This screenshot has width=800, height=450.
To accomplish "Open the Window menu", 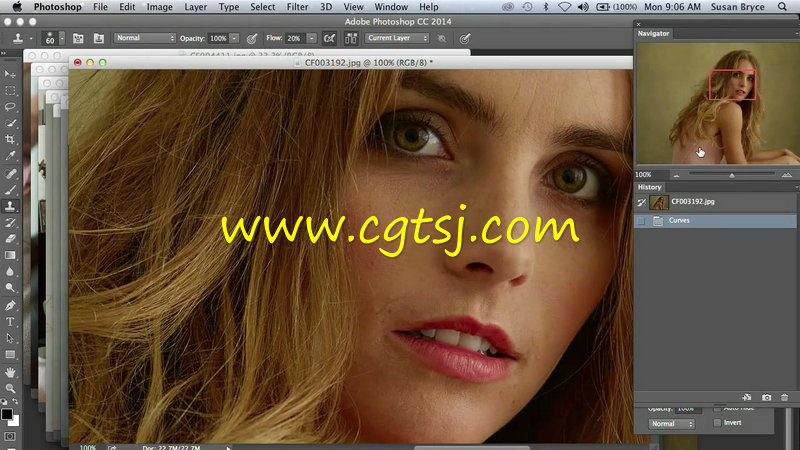I will 391,7.
